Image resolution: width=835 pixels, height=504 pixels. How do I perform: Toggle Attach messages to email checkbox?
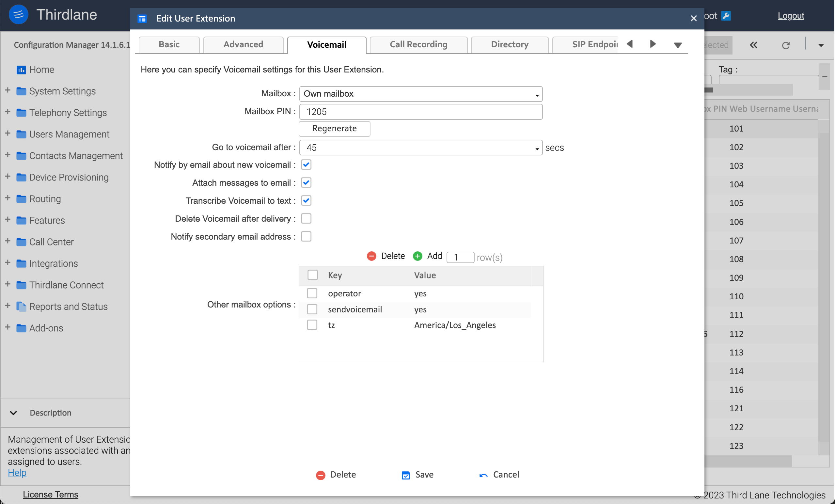(307, 182)
